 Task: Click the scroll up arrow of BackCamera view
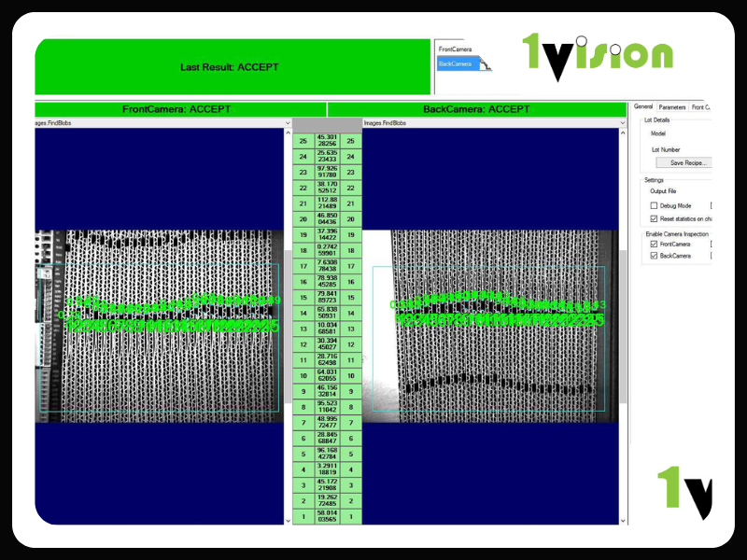click(623, 133)
